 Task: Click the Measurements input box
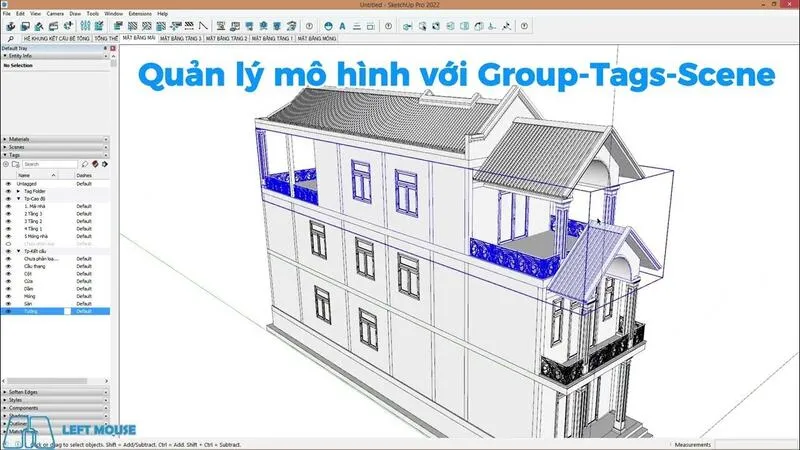tap(756, 444)
